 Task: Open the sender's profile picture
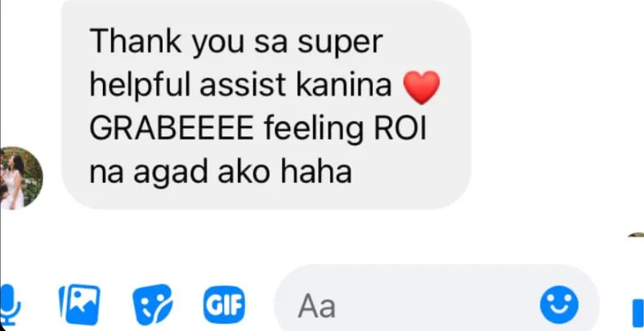(x=20, y=178)
